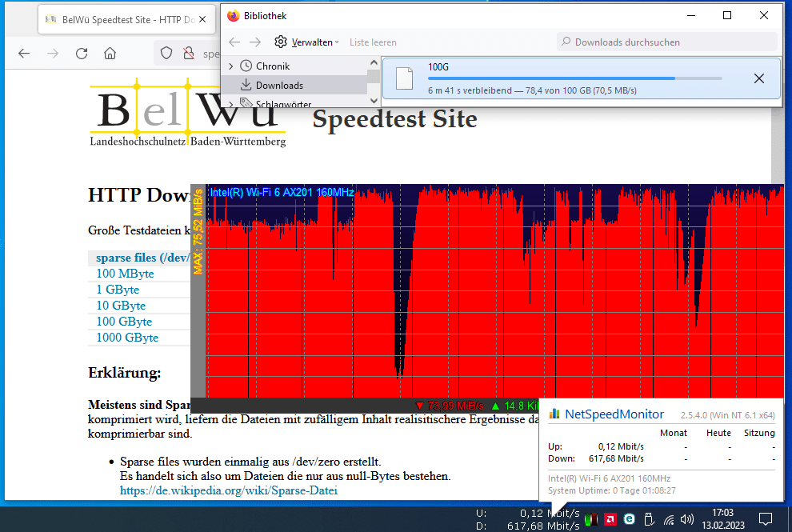The image size is (792, 532).
Task: Open the 1 GByte test file link
Action: [x=117, y=290]
